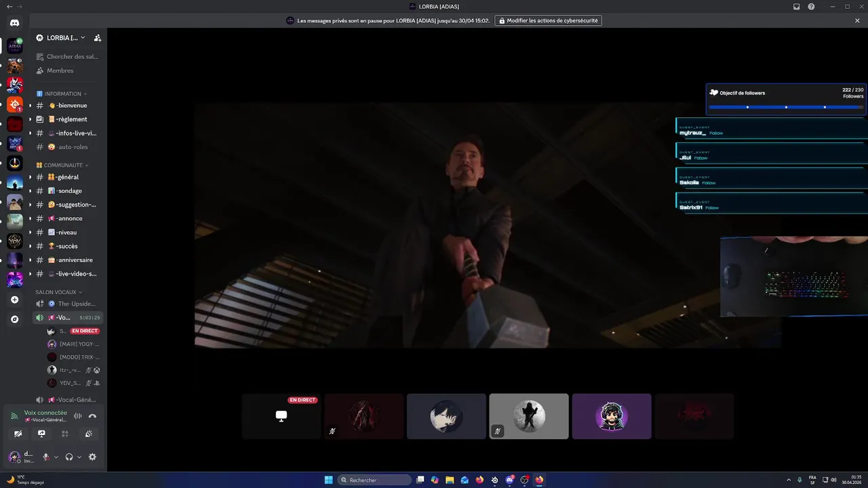Click own user avatar in user panel
The width and height of the screenshot is (868, 488).
point(14,457)
